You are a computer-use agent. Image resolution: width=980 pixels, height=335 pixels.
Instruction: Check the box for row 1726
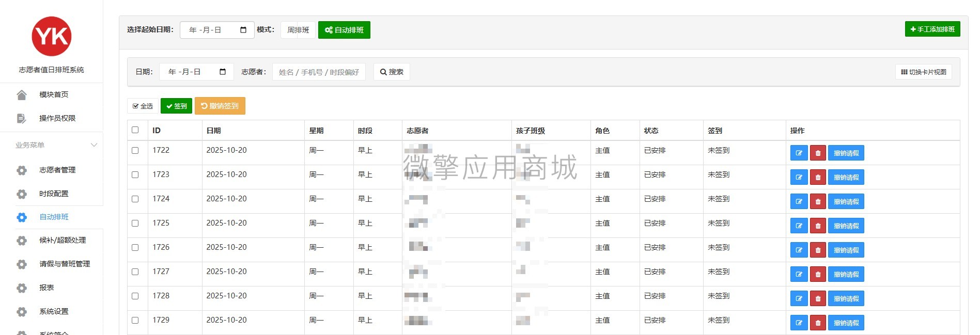[135, 247]
